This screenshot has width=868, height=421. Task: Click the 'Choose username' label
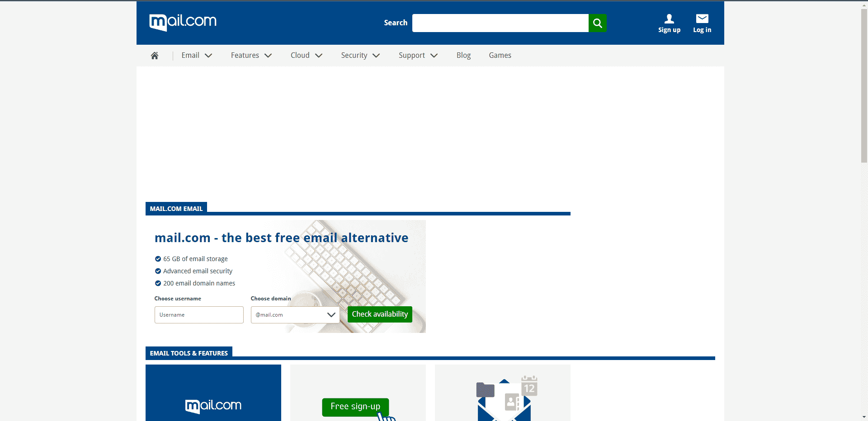click(178, 299)
